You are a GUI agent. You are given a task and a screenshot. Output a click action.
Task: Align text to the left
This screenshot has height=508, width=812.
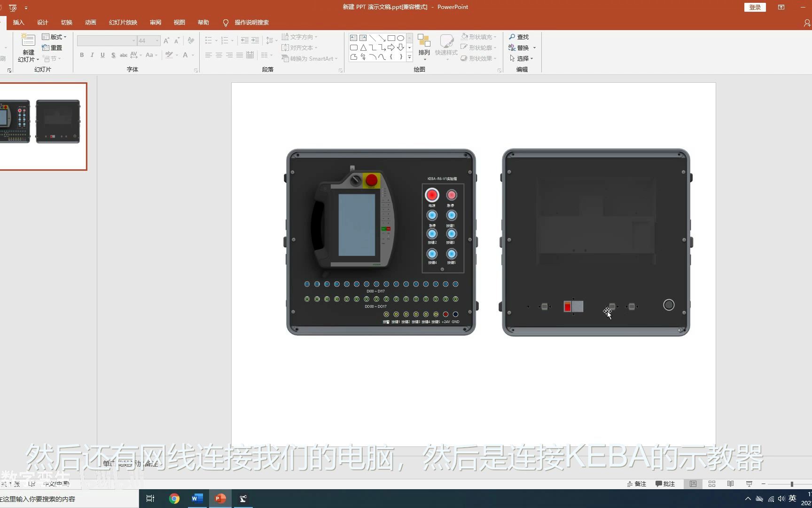click(208, 55)
